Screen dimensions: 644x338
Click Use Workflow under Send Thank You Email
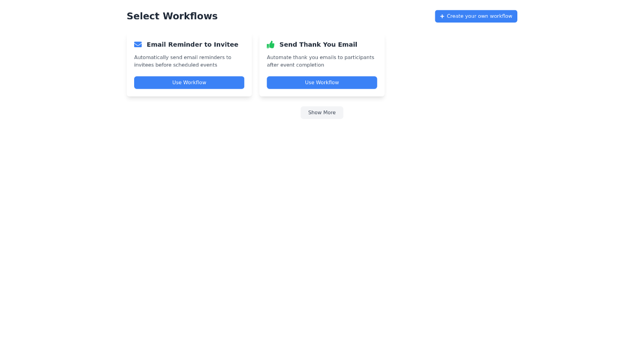[322, 83]
